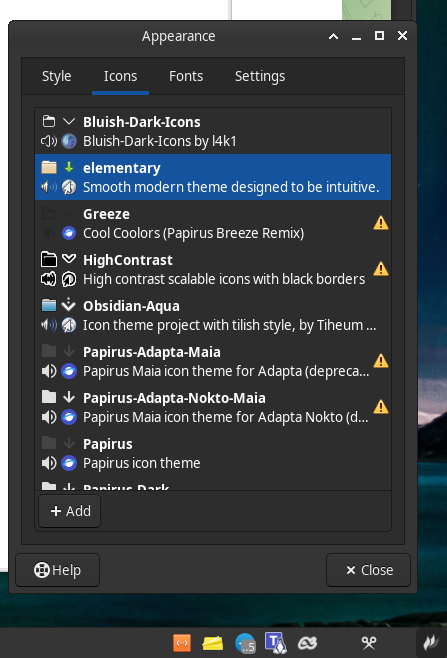Click the HighContrast speaker preview icon
The image size is (447, 658).
(49, 279)
